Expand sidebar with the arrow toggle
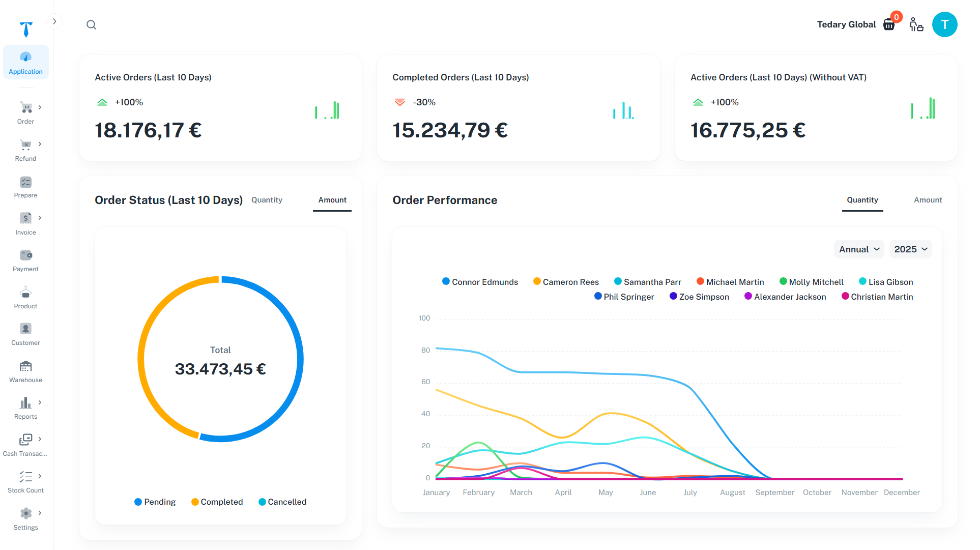Viewport: 980px width, 550px height. click(x=54, y=21)
